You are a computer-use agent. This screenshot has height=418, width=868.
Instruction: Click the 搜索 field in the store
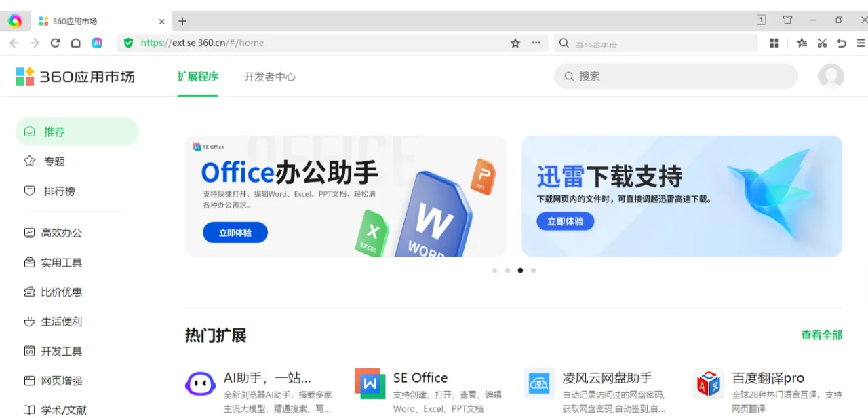pyautogui.click(x=676, y=76)
